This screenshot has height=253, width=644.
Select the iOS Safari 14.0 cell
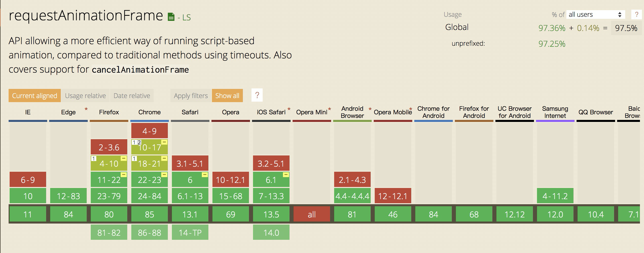coord(271,232)
